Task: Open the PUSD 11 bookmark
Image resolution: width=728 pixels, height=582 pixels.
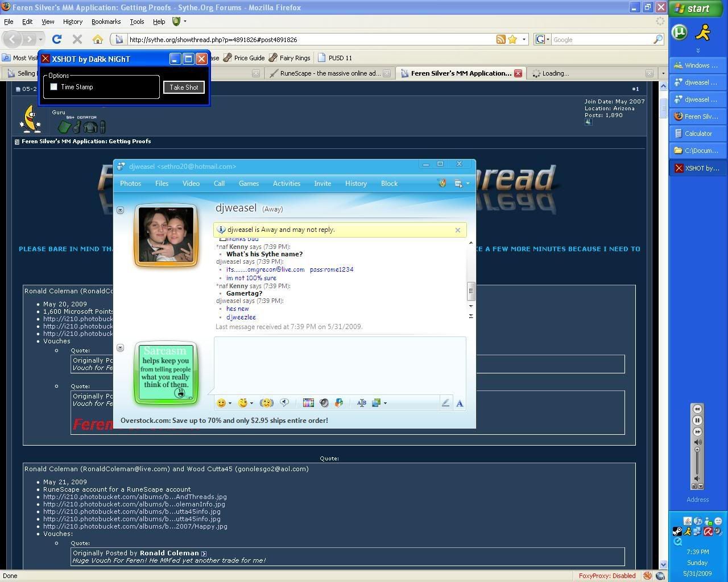Action: tap(335, 57)
